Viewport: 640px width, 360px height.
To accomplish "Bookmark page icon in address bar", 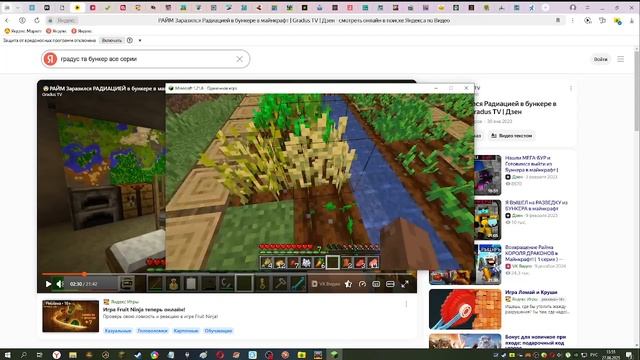I will pyautogui.click(x=558, y=20).
